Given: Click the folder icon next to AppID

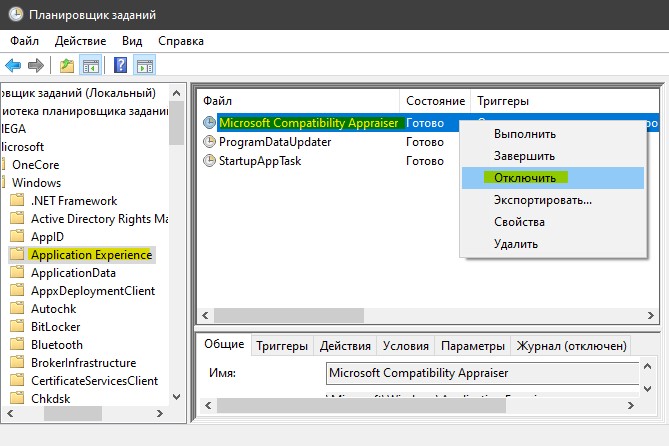Looking at the screenshot, I should [x=17, y=236].
